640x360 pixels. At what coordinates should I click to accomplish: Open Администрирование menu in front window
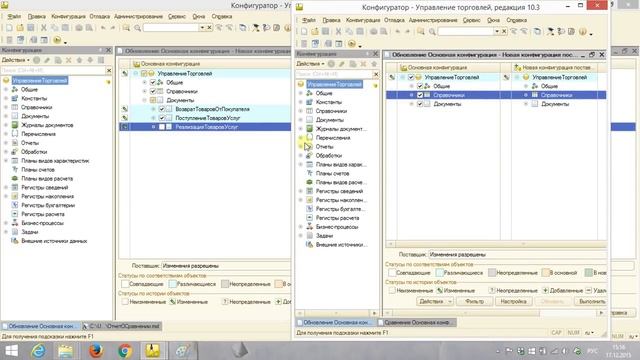(433, 20)
